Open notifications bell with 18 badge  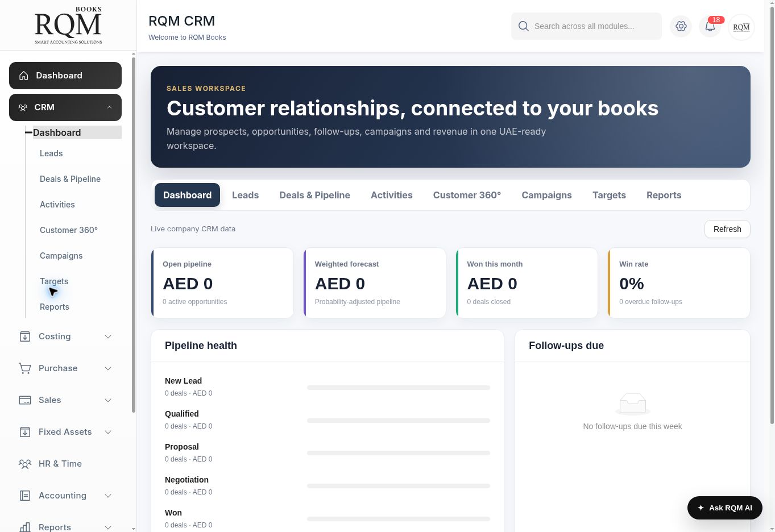pyautogui.click(x=710, y=26)
